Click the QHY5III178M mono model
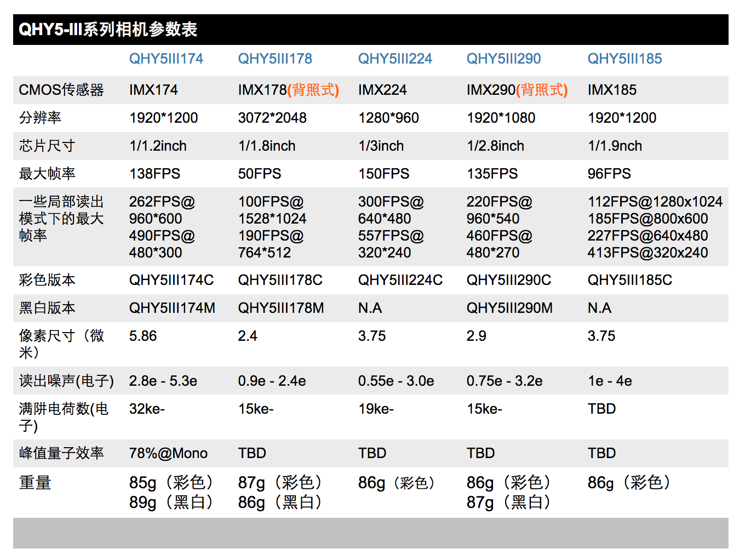This screenshot has height=560, width=745. click(281, 308)
